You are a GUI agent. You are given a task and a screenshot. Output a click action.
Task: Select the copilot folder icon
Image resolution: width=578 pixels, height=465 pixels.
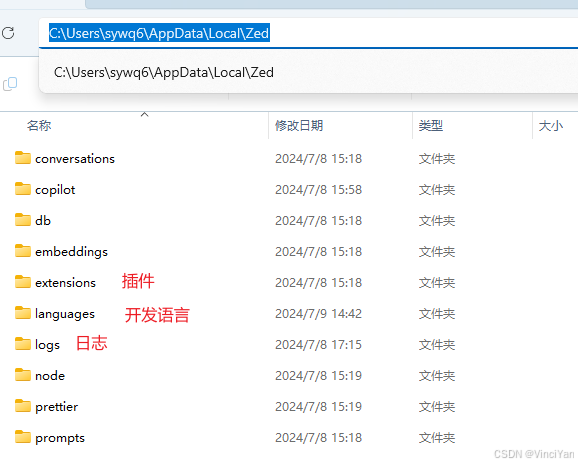23,189
